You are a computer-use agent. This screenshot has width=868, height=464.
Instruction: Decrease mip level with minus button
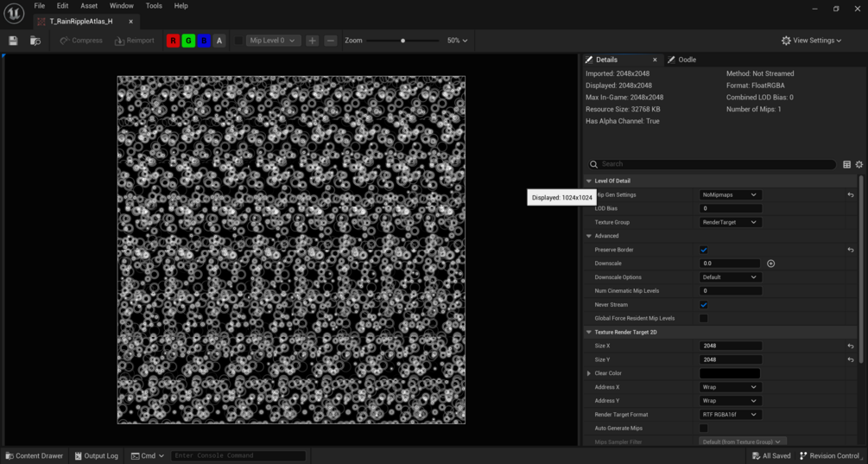331,41
